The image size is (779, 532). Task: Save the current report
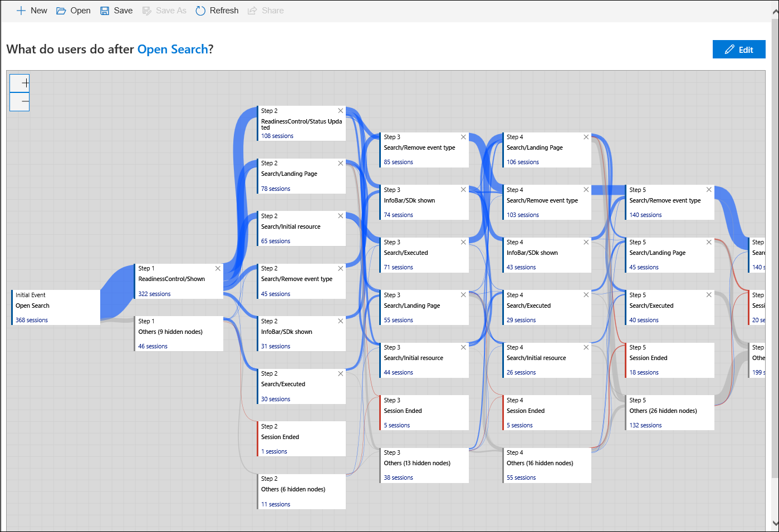(x=116, y=11)
